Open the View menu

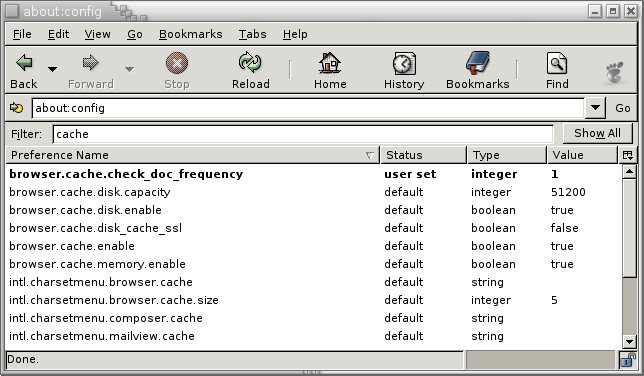(97, 34)
